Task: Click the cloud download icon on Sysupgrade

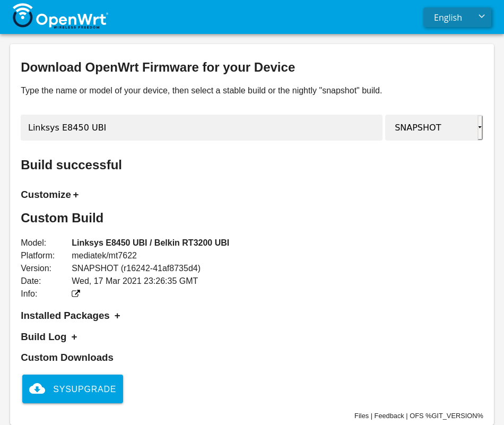Action: point(37,389)
